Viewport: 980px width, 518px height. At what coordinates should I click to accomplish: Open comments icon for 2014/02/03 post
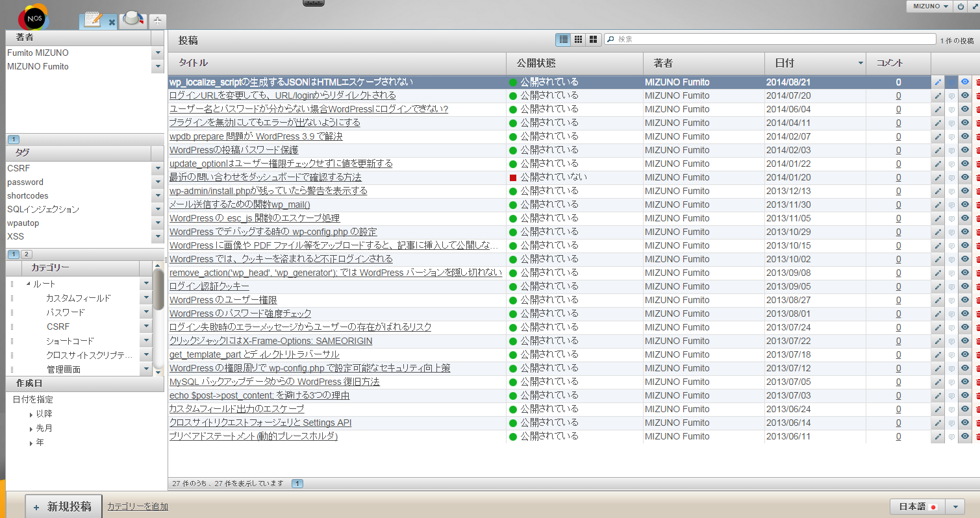(951, 151)
